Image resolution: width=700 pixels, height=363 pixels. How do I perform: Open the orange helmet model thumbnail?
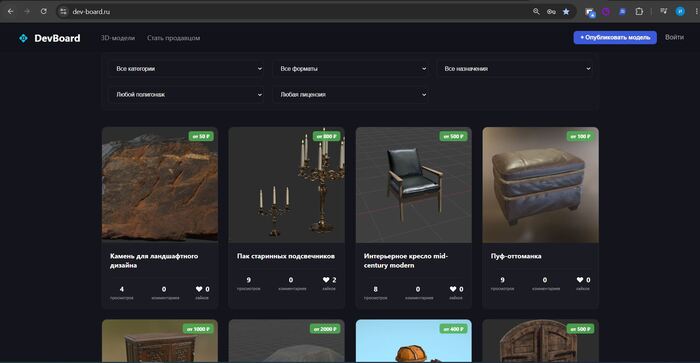pyautogui.click(x=413, y=341)
